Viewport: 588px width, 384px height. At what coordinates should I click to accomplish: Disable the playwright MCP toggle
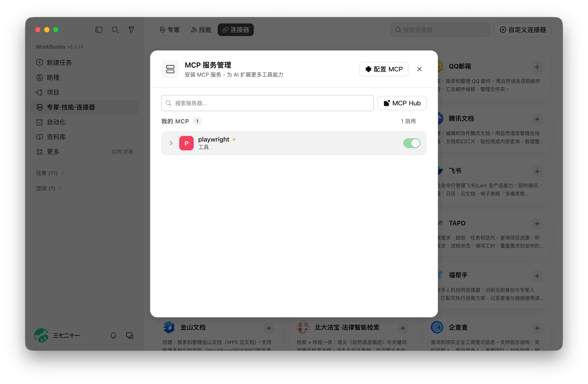[412, 143]
